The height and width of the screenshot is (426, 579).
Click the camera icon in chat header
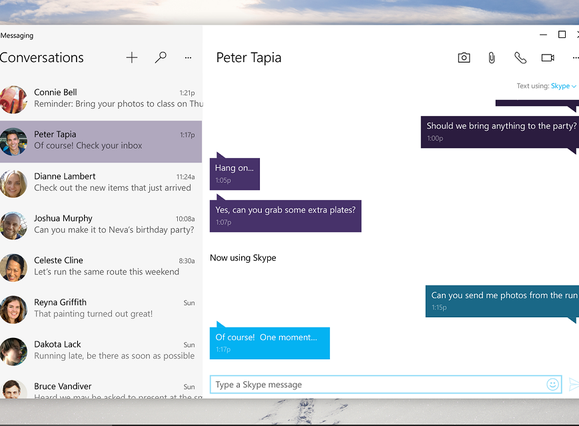(464, 58)
